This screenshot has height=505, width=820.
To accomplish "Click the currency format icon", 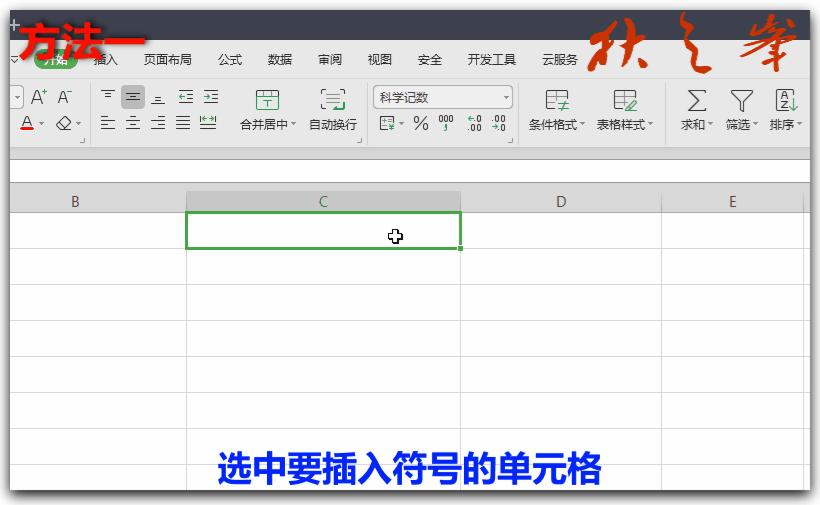I will 387,123.
